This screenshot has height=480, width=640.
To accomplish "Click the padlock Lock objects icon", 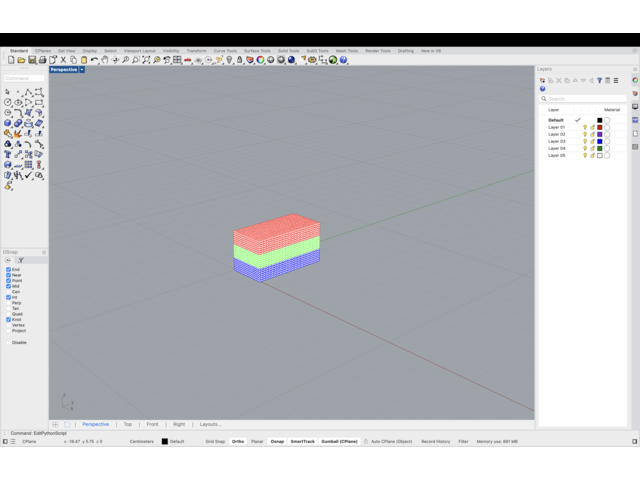I will (240, 60).
